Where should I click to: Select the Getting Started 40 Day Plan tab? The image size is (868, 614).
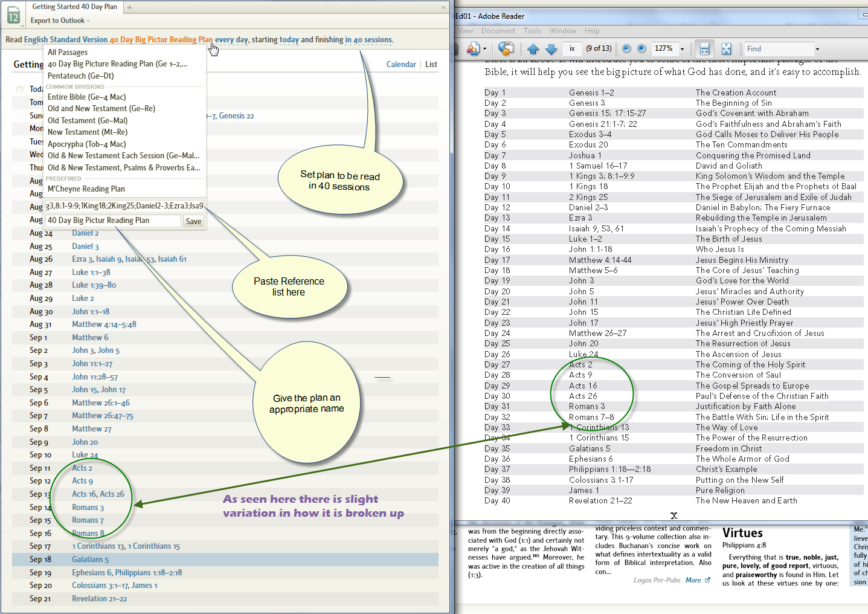click(x=74, y=7)
